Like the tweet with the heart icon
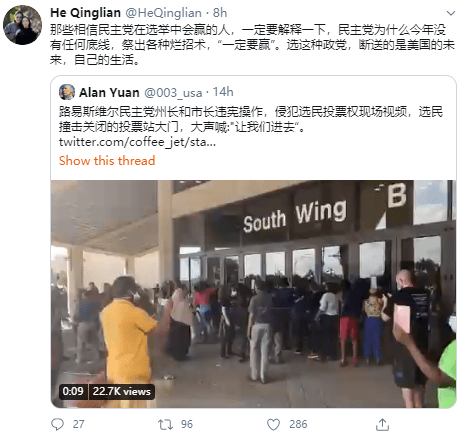The image size is (467, 440). [273, 424]
